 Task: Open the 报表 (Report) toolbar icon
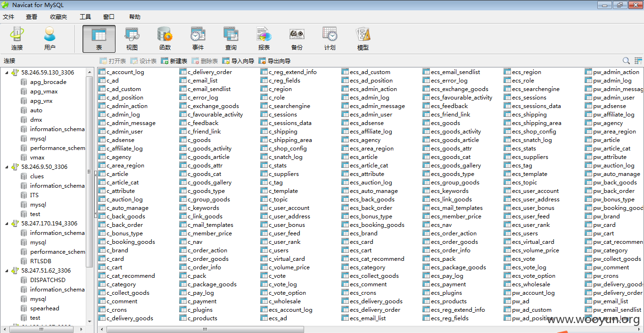click(264, 39)
